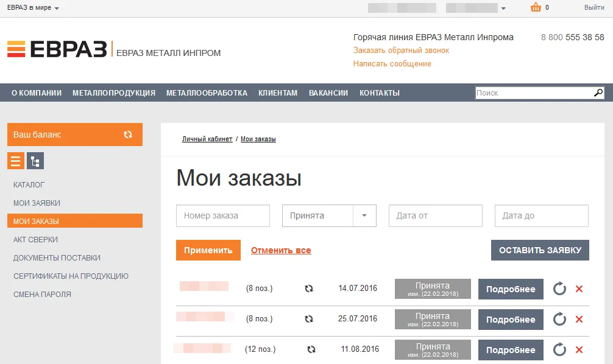
Task: Delete the order dated 14.07.2016
Action: click(579, 289)
